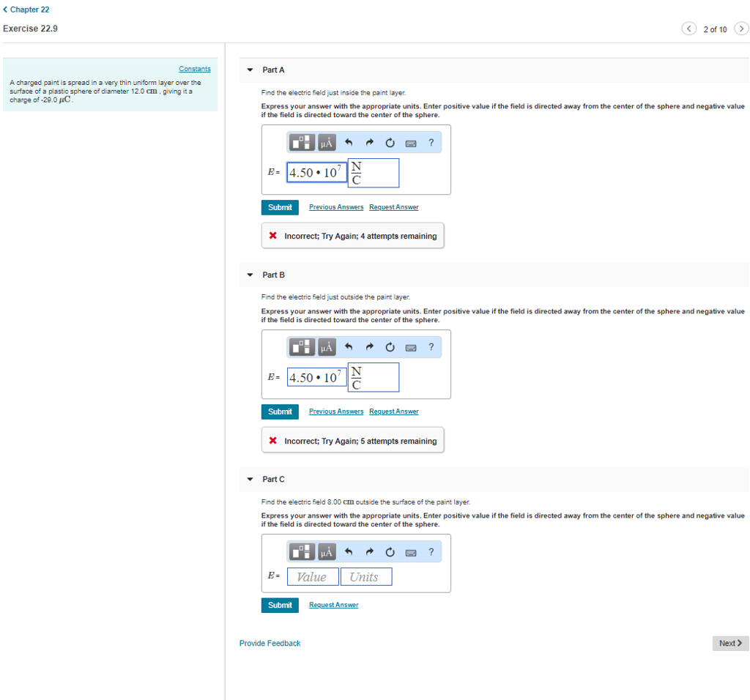
Task: Open the Provide Feedback link
Action: tap(269, 643)
